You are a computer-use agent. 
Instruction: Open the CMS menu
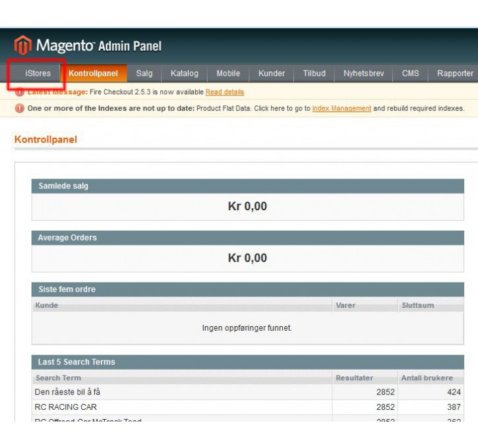pyautogui.click(x=410, y=73)
